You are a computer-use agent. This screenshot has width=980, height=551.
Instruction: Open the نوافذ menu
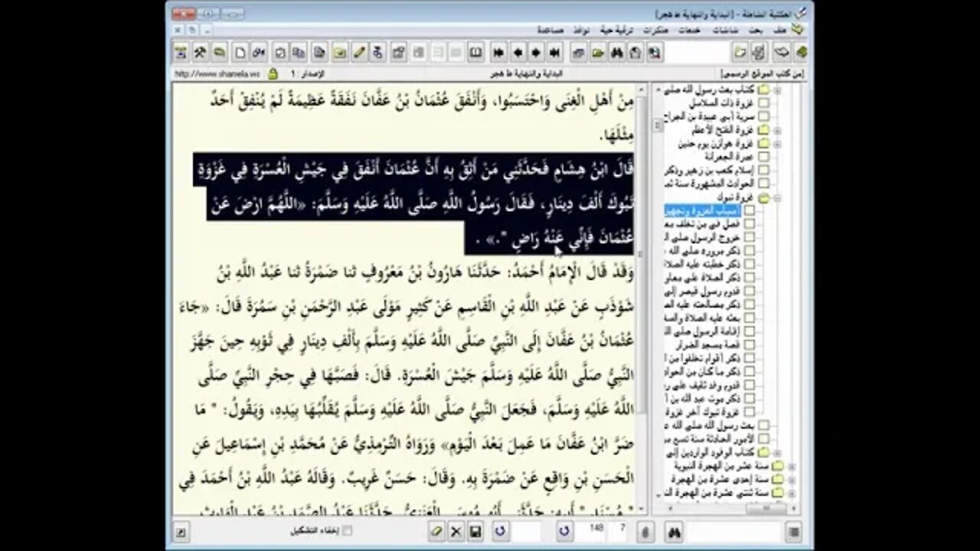582,30
